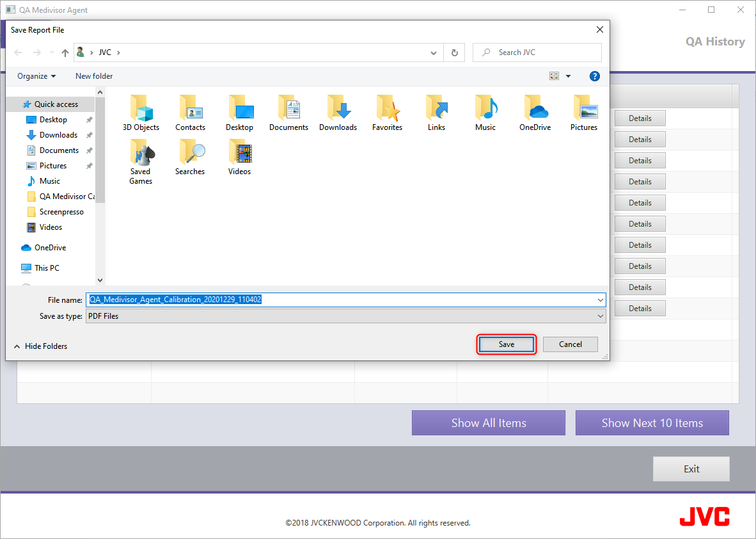Image resolution: width=756 pixels, height=539 pixels.
Task: Select the OneDrive folder in file pane
Action: (x=535, y=113)
